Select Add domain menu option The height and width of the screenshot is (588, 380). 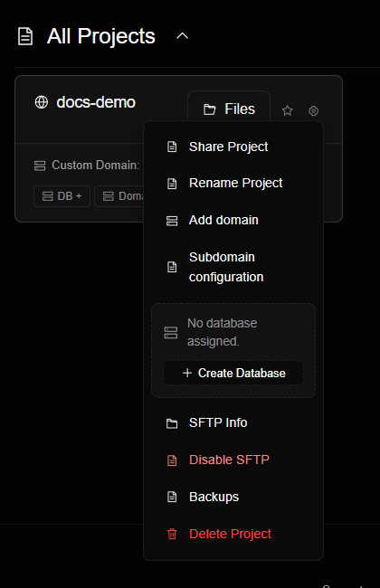233,220
